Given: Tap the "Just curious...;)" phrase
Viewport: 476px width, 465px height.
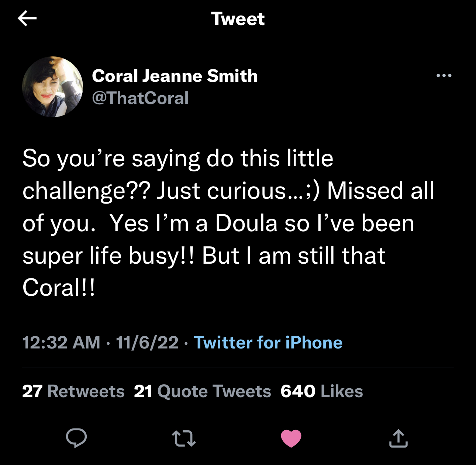Looking at the screenshot, I should [x=238, y=191].
